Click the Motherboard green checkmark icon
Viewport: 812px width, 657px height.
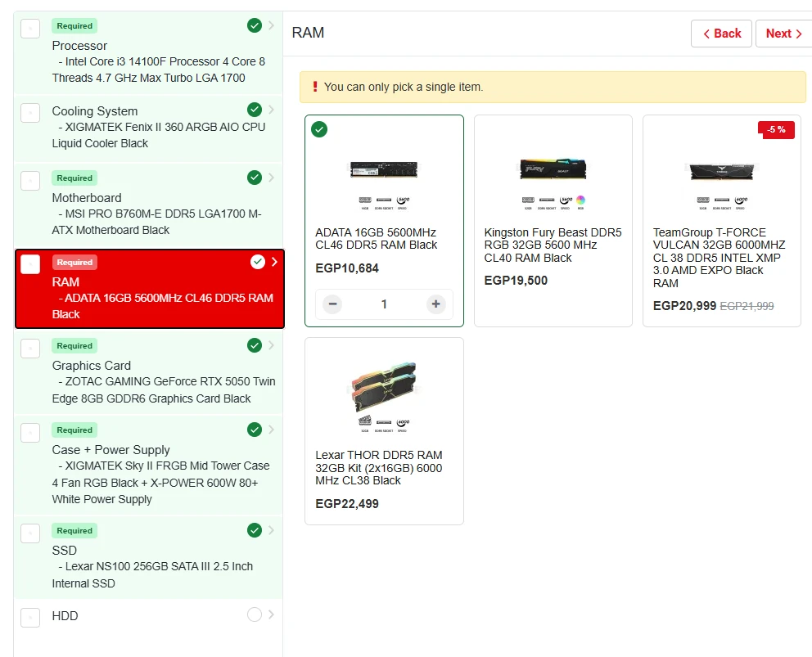pyautogui.click(x=255, y=178)
